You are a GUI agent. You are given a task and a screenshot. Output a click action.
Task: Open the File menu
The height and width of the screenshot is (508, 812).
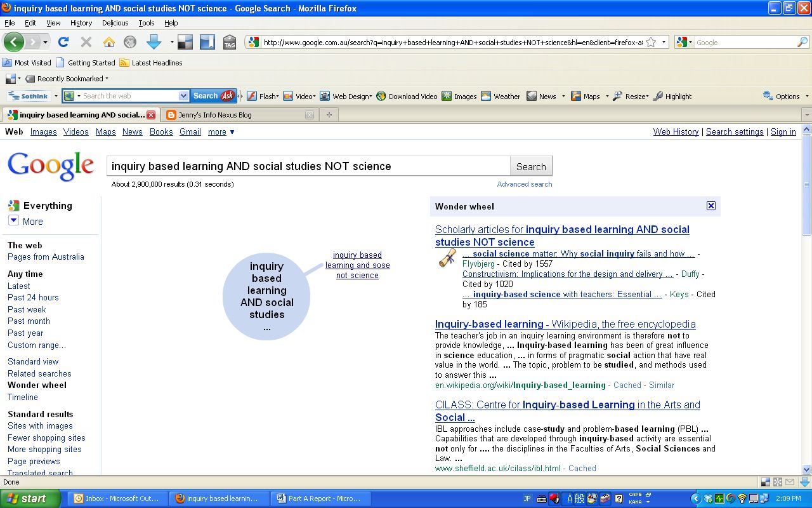click(10, 23)
